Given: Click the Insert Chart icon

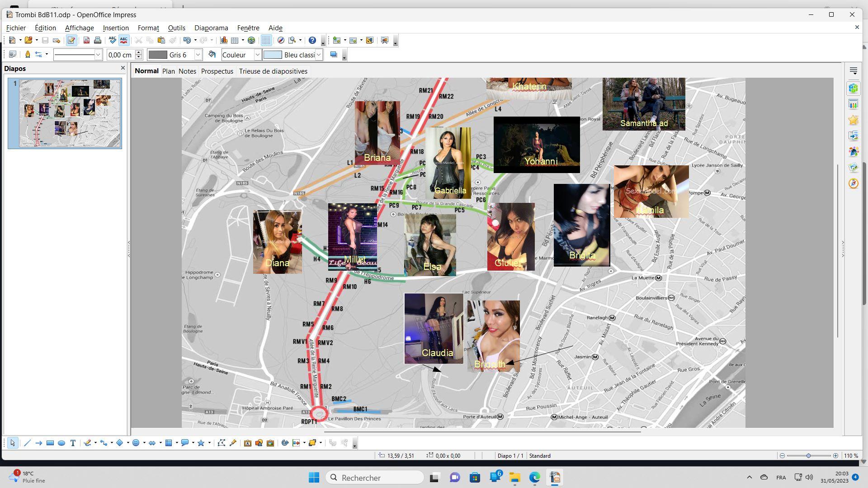Looking at the screenshot, I should click(224, 40).
